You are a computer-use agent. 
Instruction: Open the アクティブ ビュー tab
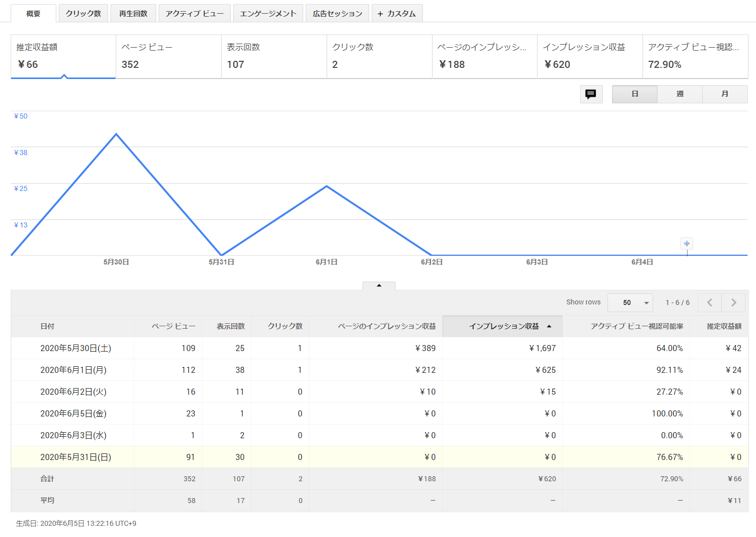pos(194,14)
